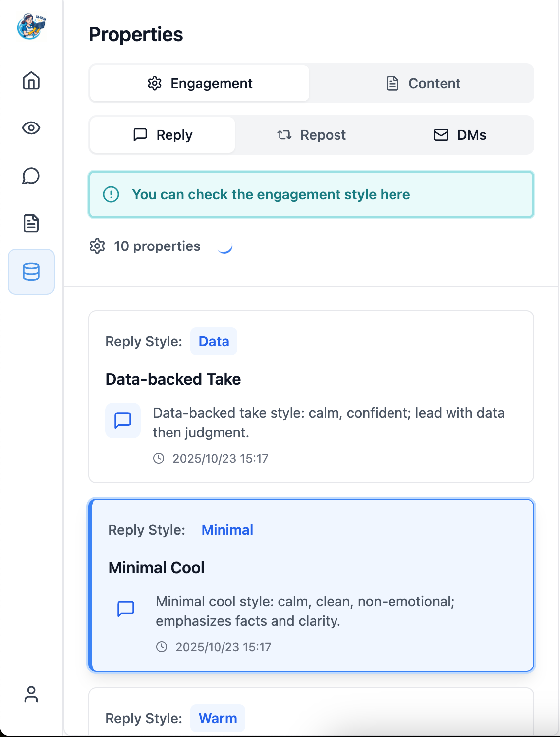
Task: Select the eye preview icon in the sidebar
Action: point(31,128)
